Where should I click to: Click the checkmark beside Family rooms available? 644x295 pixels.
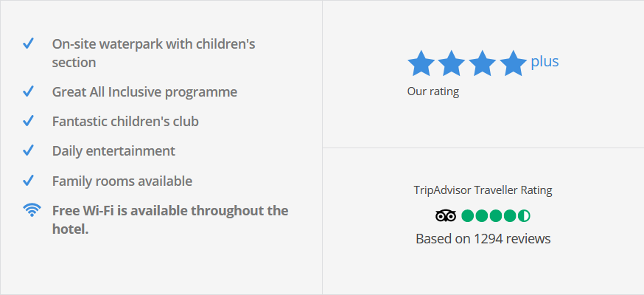click(x=29, y=181)
